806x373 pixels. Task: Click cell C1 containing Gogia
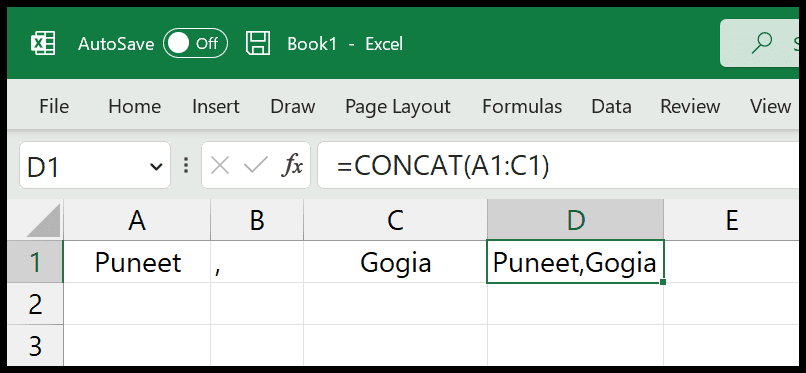395,262
